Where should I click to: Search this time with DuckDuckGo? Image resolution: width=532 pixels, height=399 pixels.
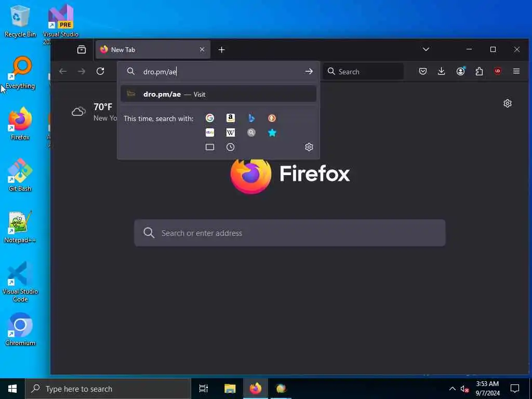(x=272, y=118)
